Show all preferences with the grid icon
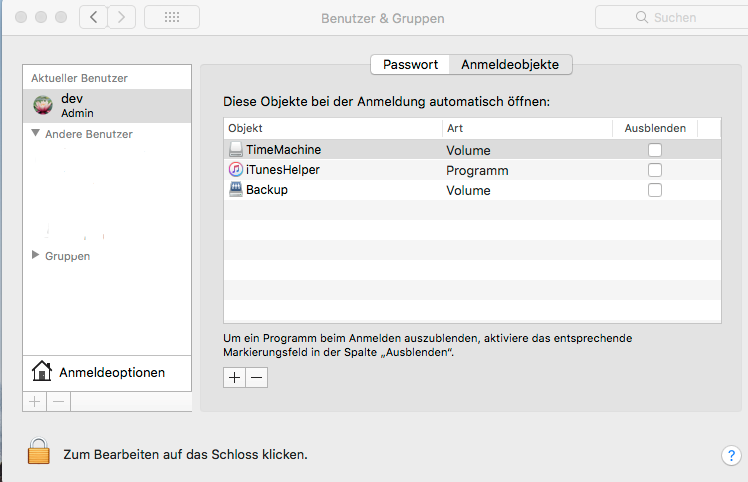The image size is (748, 482). (171, 17)
